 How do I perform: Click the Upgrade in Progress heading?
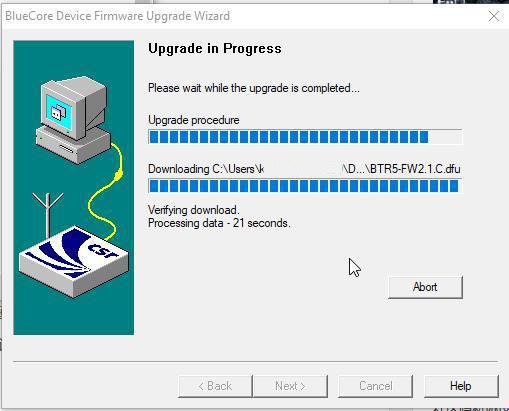[x=215, y=49]
